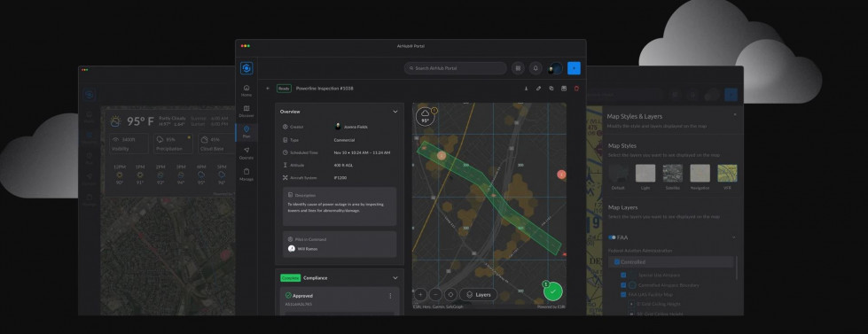The height and width of the screenshot is (334, 868).
Task: Click the 95° weather widget on the map
Action: (426, 116)
